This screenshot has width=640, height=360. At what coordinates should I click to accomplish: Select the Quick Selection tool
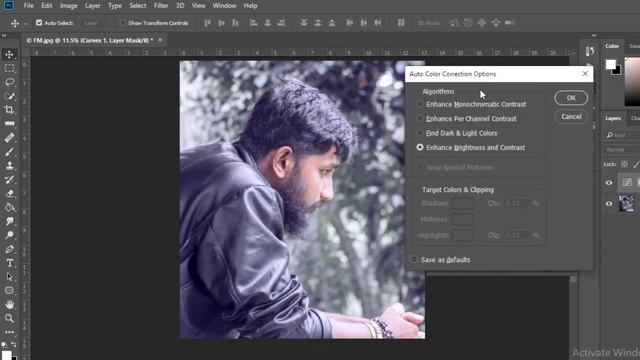coord(9,96)
